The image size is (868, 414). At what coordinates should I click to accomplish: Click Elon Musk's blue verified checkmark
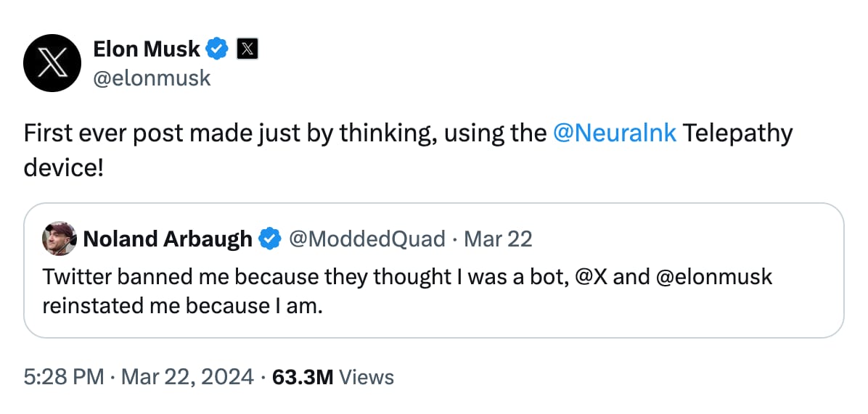pos(218,49)
